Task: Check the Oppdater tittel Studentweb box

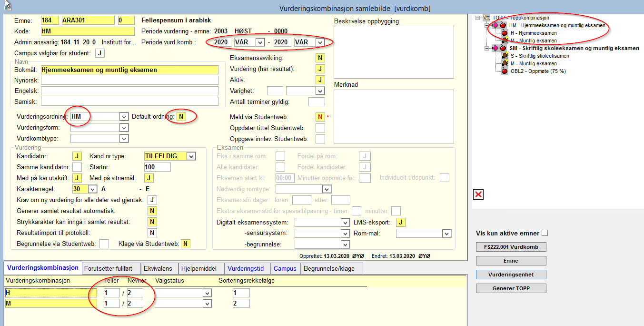Action: [x=320, y=128]
